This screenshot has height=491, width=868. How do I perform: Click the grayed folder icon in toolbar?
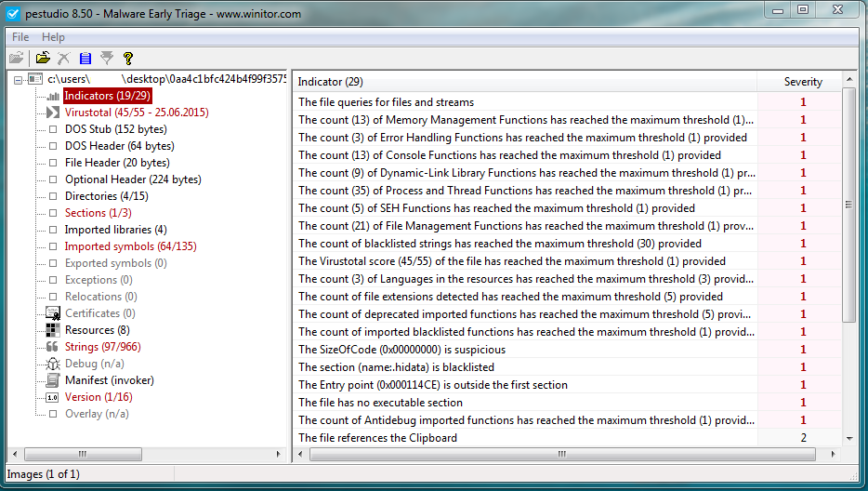point(16,58)
